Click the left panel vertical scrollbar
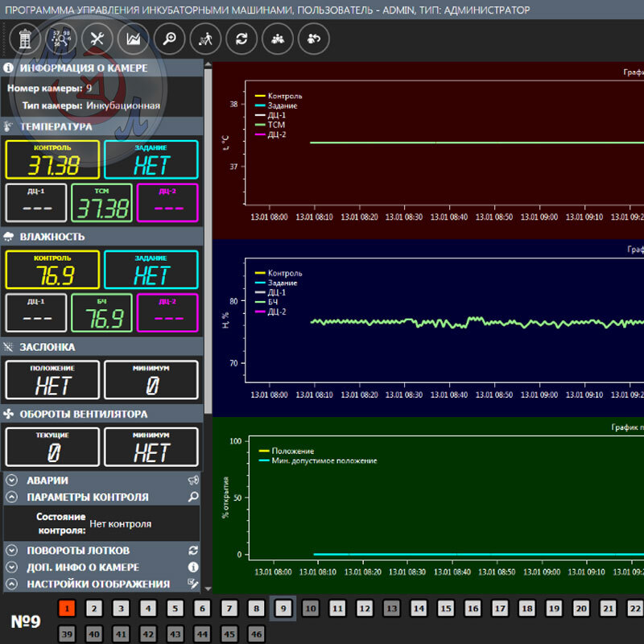This screenshot has width=644, height=644. click(208, 242)
